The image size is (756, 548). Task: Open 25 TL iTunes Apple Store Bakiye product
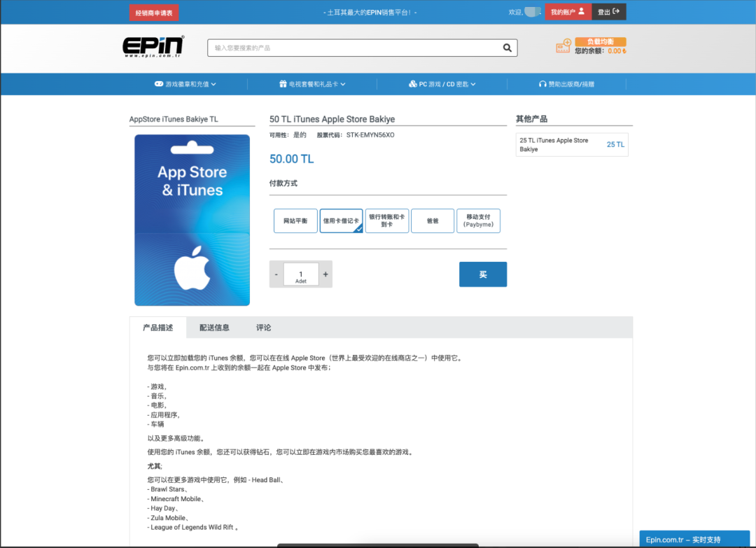tap(572, 145)
